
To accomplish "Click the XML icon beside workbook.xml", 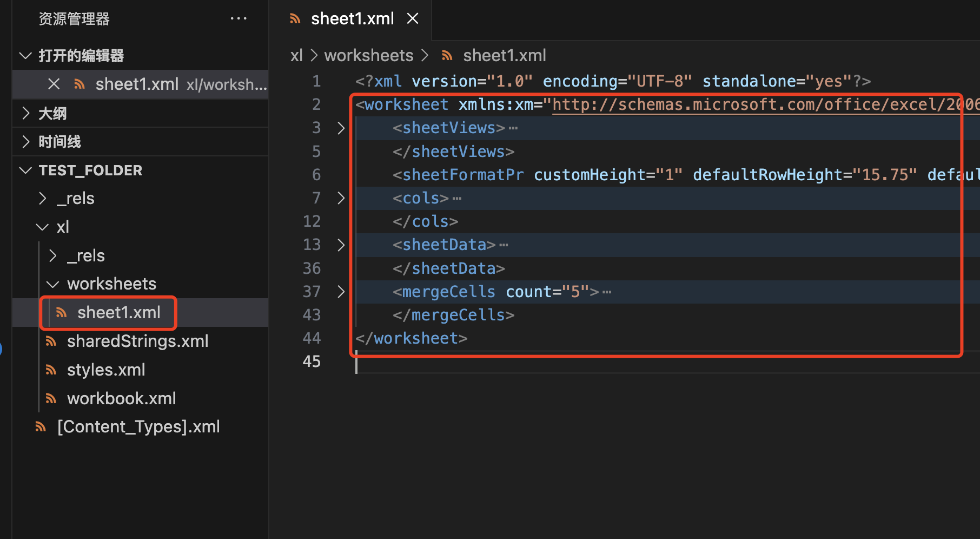I will tap(51, 398).
